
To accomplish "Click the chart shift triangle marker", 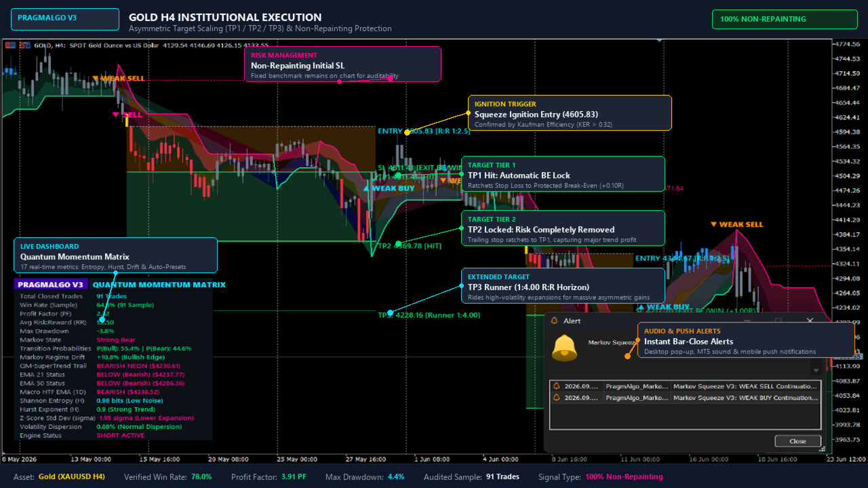I will click(x=658, y=41).
